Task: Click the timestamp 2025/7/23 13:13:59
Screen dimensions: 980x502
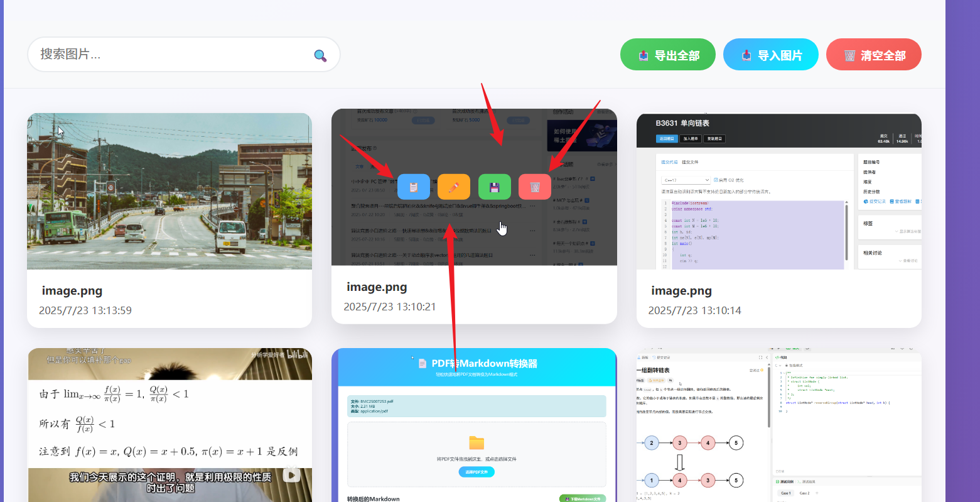Action: point(85,310)
